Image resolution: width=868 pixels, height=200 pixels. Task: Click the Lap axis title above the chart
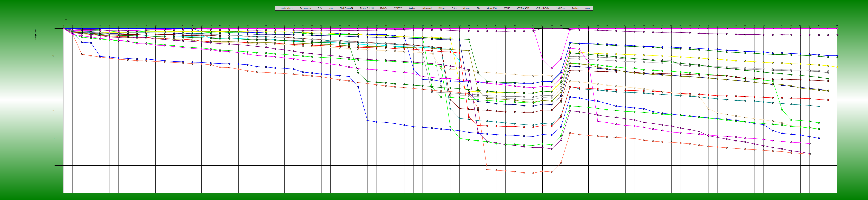65,19
